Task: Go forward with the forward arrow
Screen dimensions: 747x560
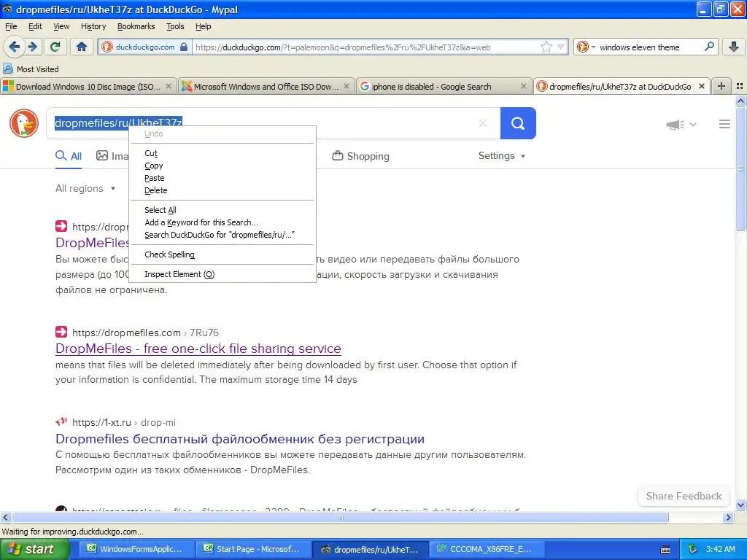Action: pyautogui.click(x=32, y=47)
